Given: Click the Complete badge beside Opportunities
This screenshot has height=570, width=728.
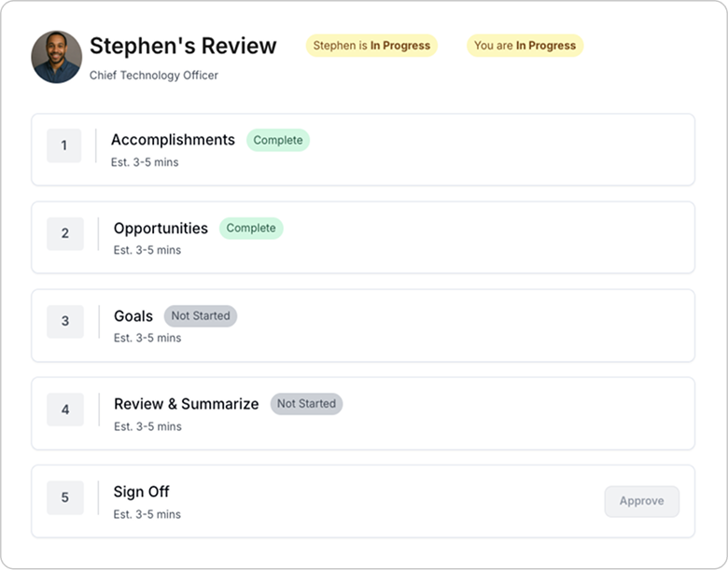Looking at the screenshot, I should pos(251,228).
